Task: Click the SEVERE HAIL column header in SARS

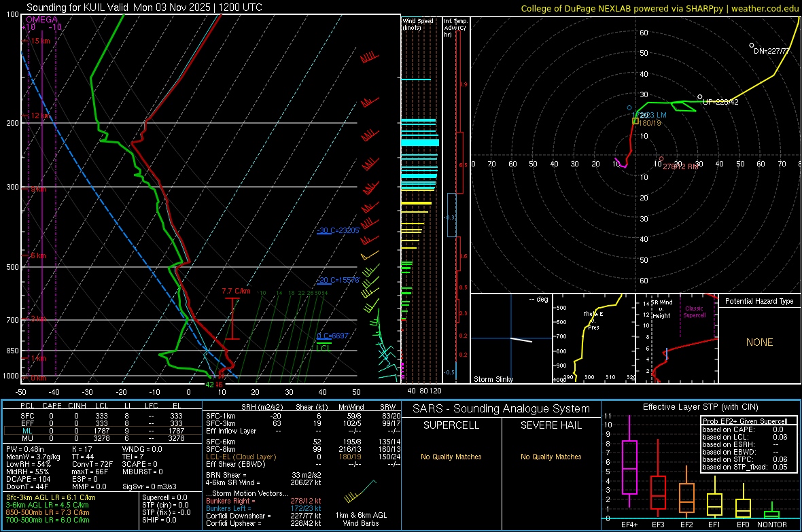Action: click(551, 425)
